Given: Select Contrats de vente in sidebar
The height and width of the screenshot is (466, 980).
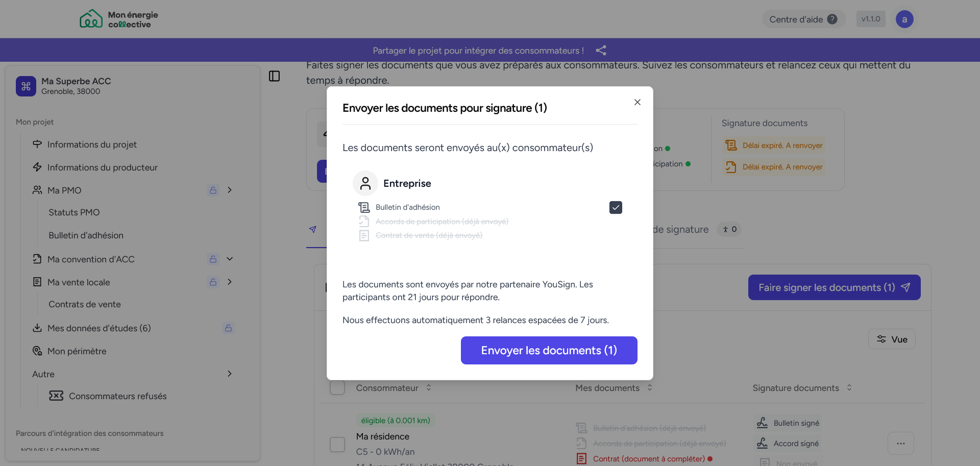Looking at the screenshot, I should coord(85,304).
